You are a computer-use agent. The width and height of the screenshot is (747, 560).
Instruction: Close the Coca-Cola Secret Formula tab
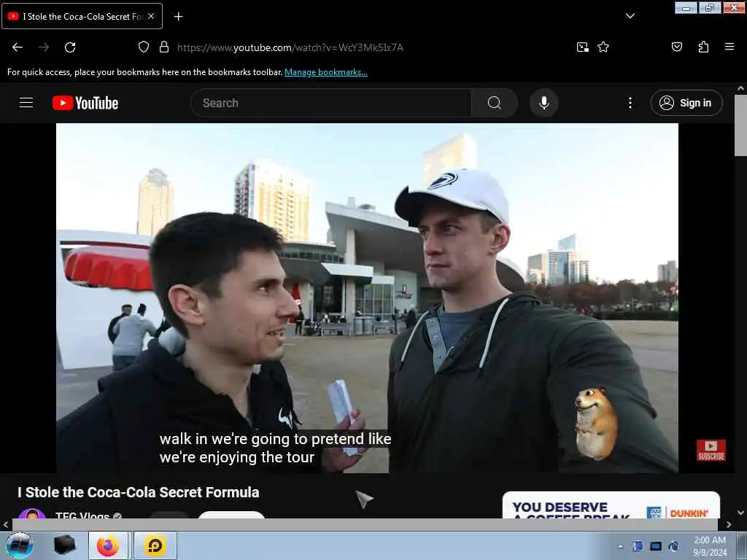point(151,16)
